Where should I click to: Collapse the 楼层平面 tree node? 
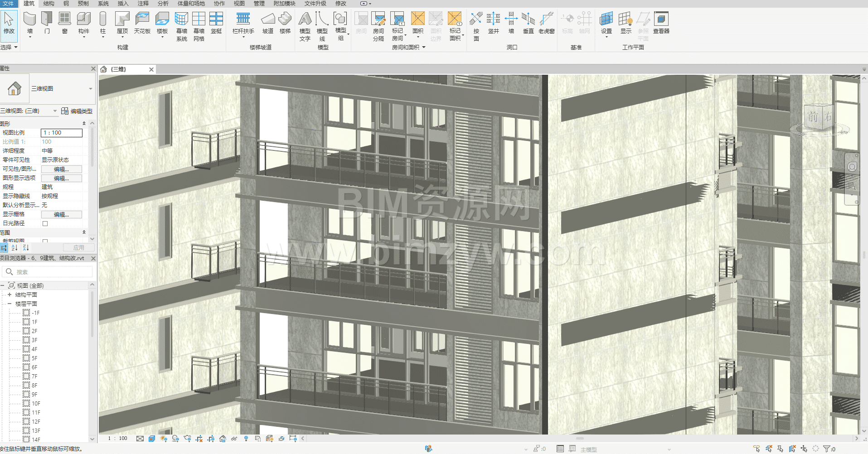click(10, 304)
